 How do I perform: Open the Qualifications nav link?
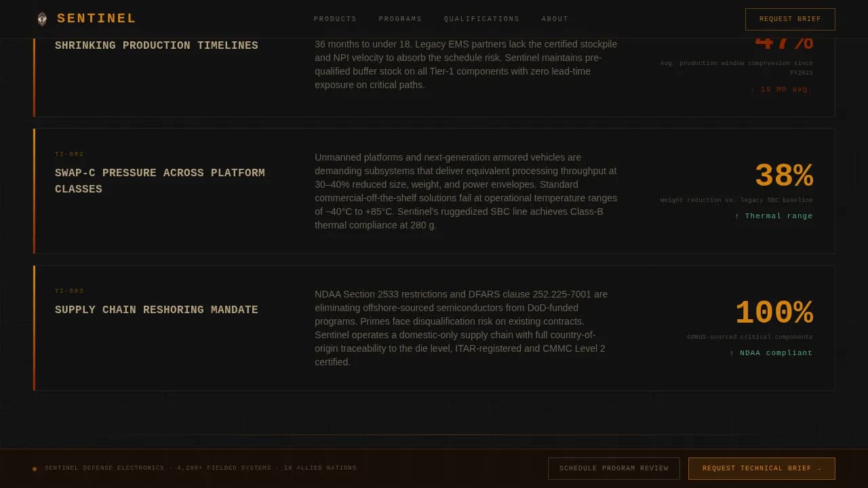(481, 19)
